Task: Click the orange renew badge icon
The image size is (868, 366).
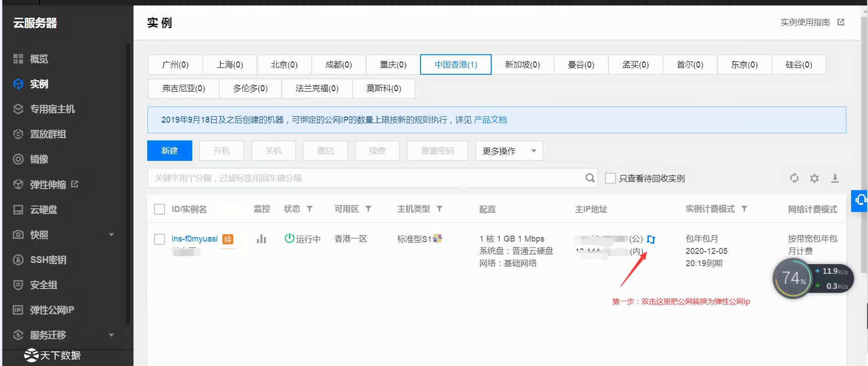Action: [228, 239]
